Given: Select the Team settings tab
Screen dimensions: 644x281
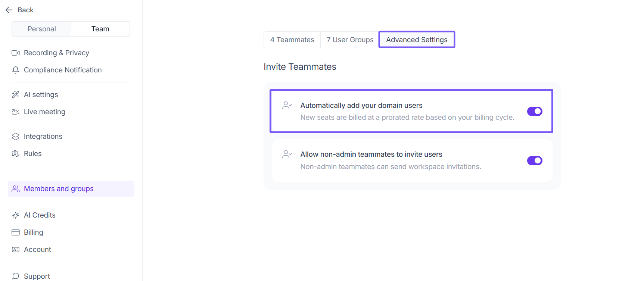Looking at the screenshot, I should click(100, 29).
